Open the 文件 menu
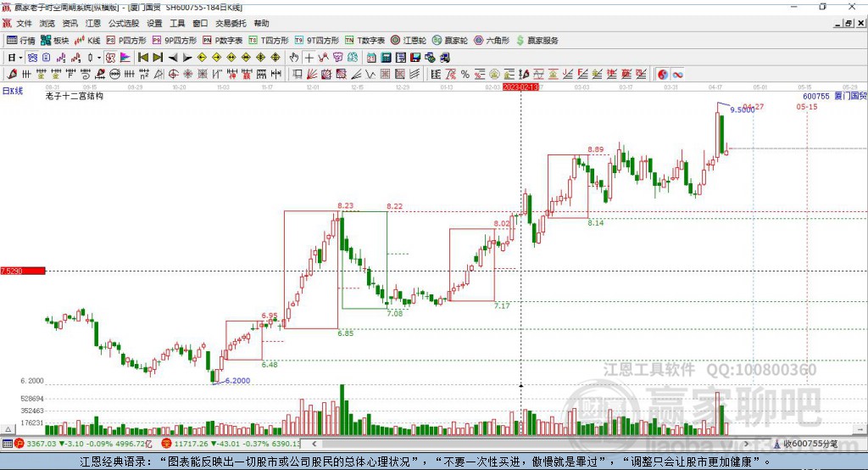Image resolution: width=868 pixels, height=470 pixels. (x=24, y=23)
